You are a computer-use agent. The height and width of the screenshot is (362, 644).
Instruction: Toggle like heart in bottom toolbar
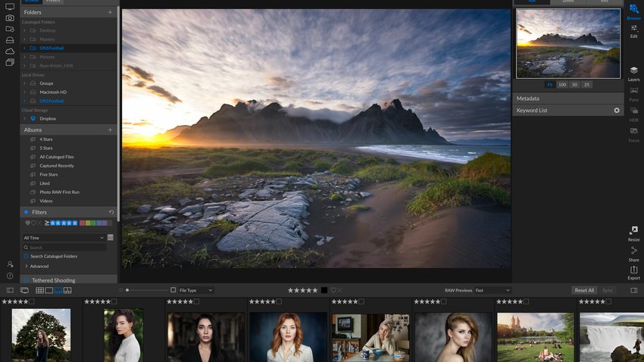pos(333,290)
